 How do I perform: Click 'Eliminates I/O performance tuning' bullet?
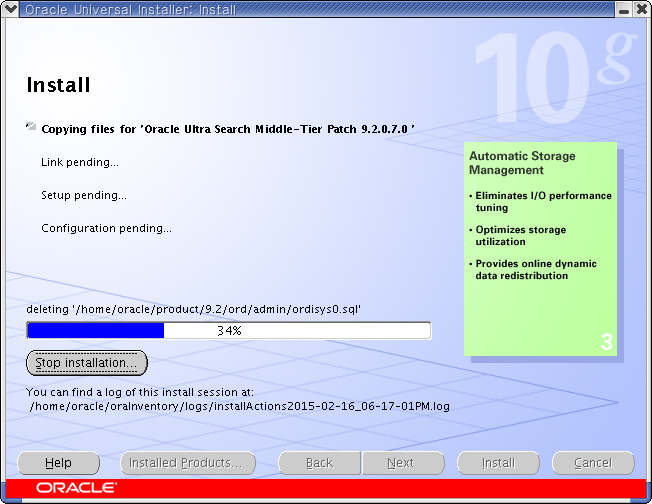pos(541,202)
